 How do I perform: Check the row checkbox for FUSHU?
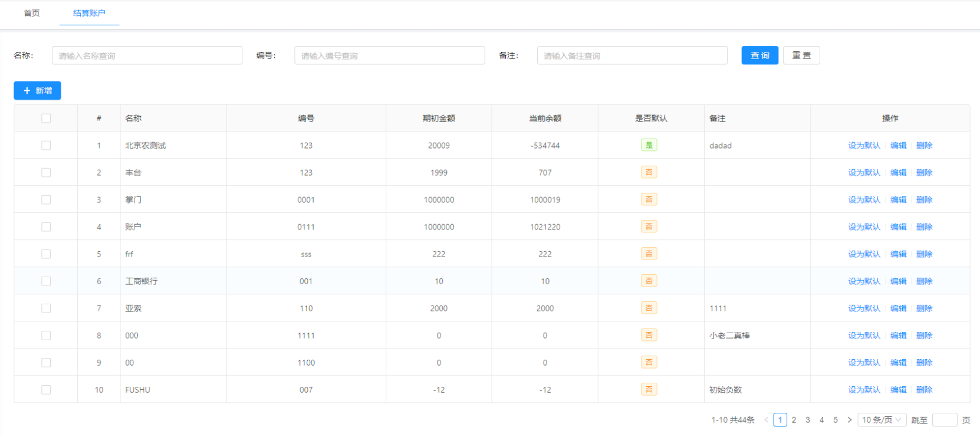tap(46, 390)
